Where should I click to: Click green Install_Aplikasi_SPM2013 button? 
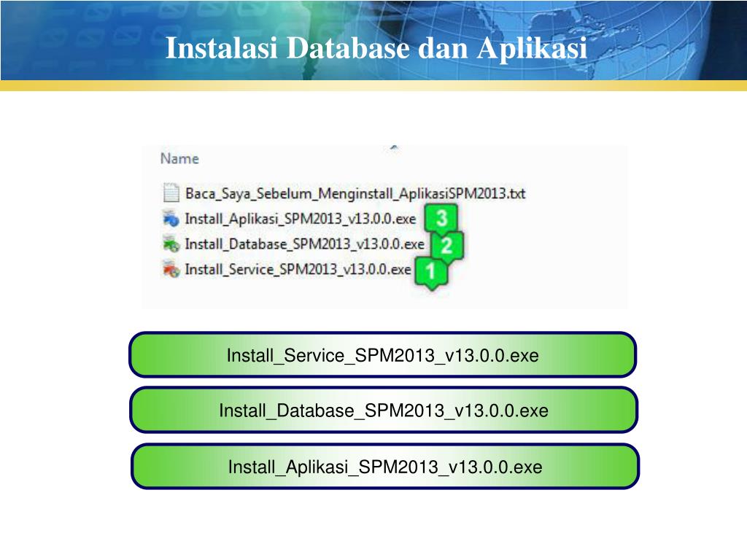click(385, 466)
